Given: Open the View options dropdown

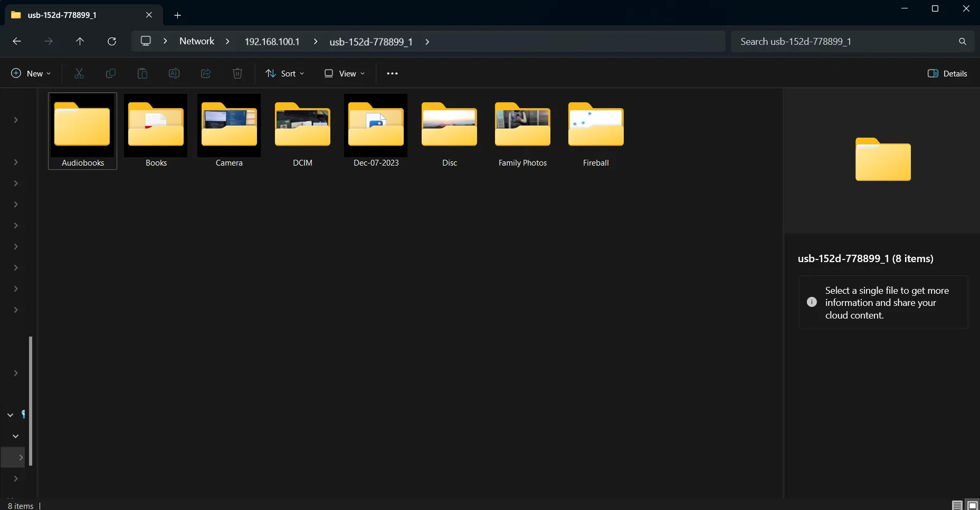Looking at the screenshot, I should 344,73.
